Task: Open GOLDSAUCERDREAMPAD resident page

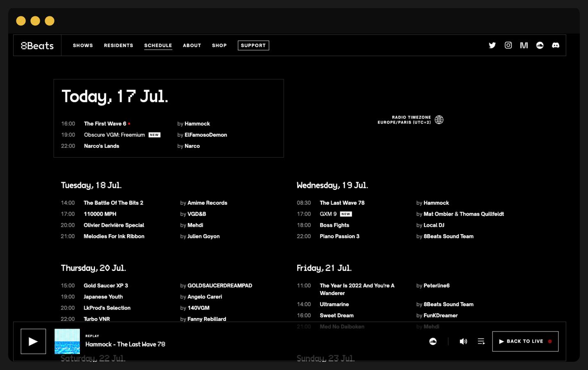Action: [220, 286]
